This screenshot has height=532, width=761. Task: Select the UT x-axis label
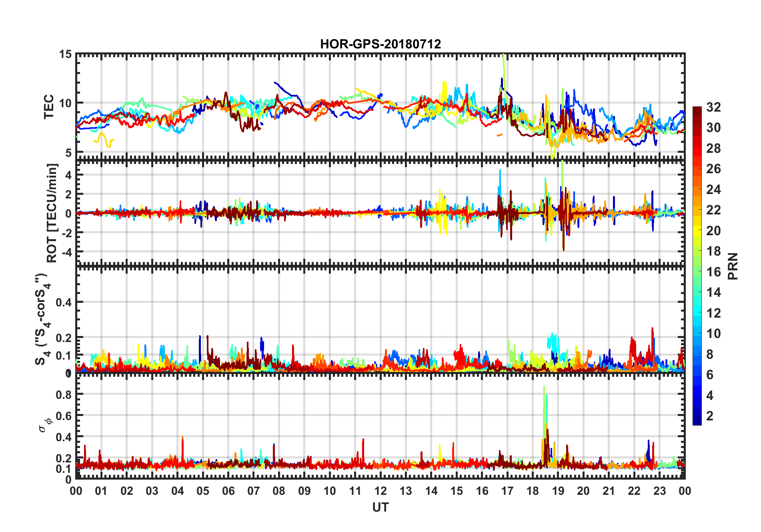380,507
